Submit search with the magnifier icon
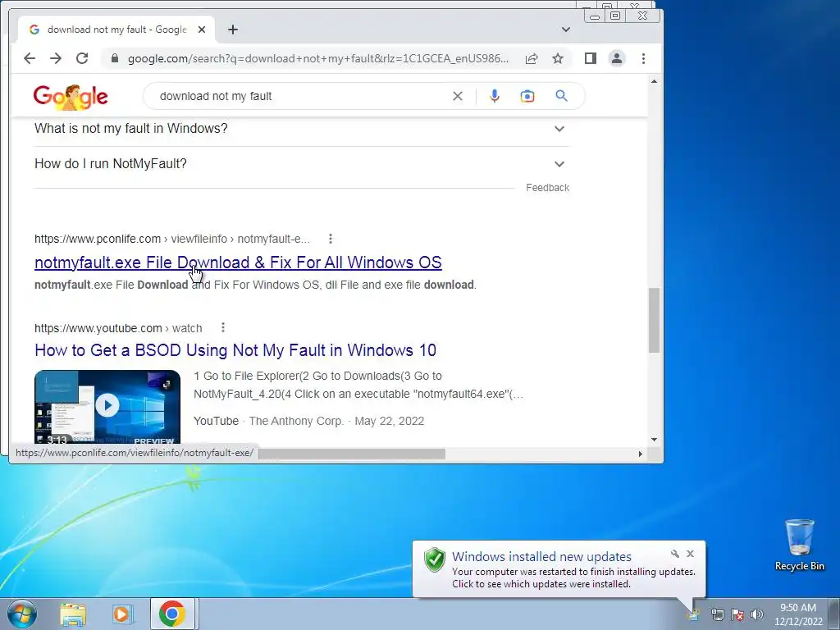Viewport: 840px width, 630px height. (561, 96)
